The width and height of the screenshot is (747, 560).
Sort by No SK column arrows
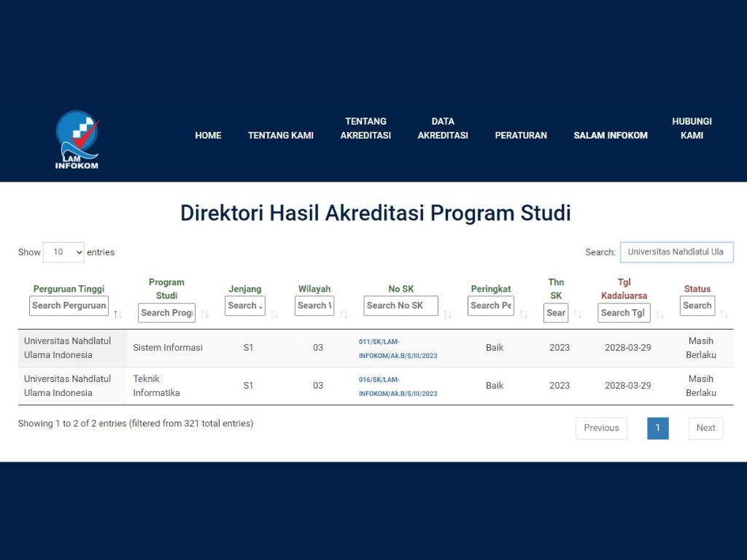pyautogui.click(x=447, y=314)
